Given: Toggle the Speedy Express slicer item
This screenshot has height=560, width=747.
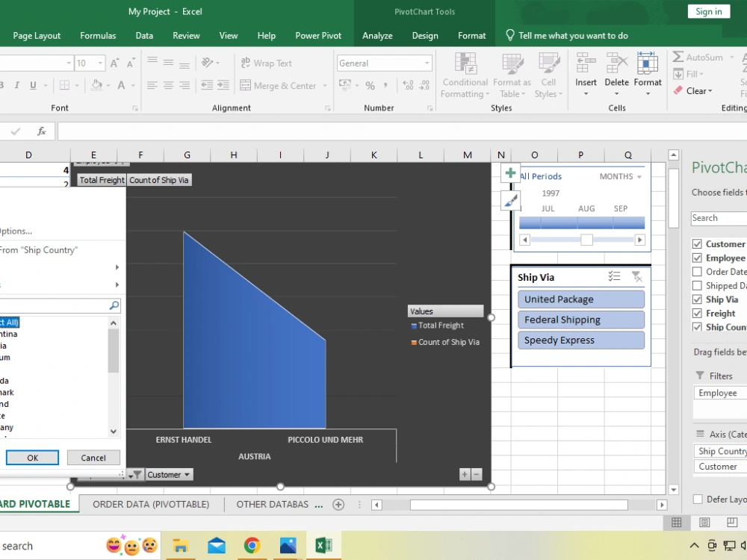Looking at the screenshot, I should coord(580,340).
